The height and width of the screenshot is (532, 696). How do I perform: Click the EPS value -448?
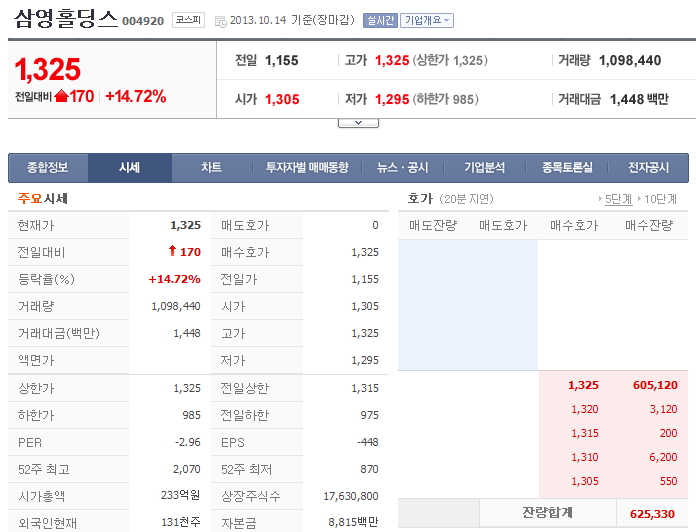[x=368, y=442]
